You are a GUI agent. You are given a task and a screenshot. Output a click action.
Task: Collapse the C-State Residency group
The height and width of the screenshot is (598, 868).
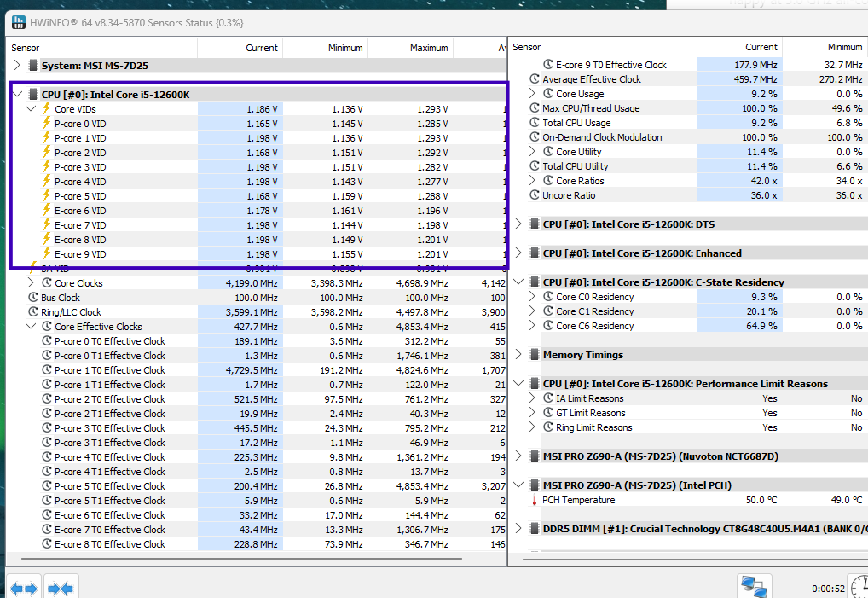coord(518,282)
